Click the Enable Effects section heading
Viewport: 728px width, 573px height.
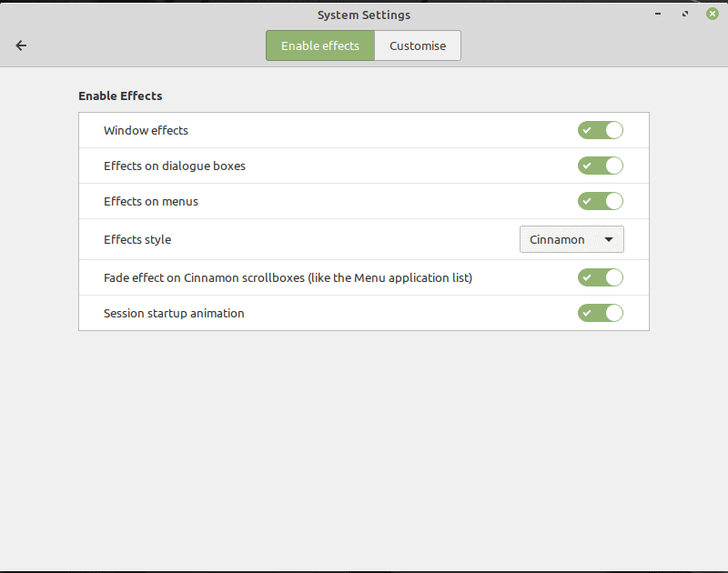point(120,95)
